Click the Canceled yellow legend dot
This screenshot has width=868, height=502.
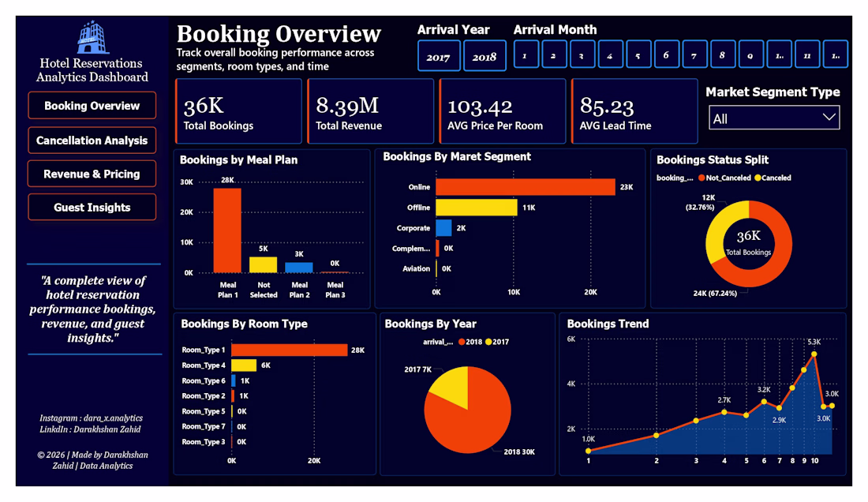(x=758, y=178)
